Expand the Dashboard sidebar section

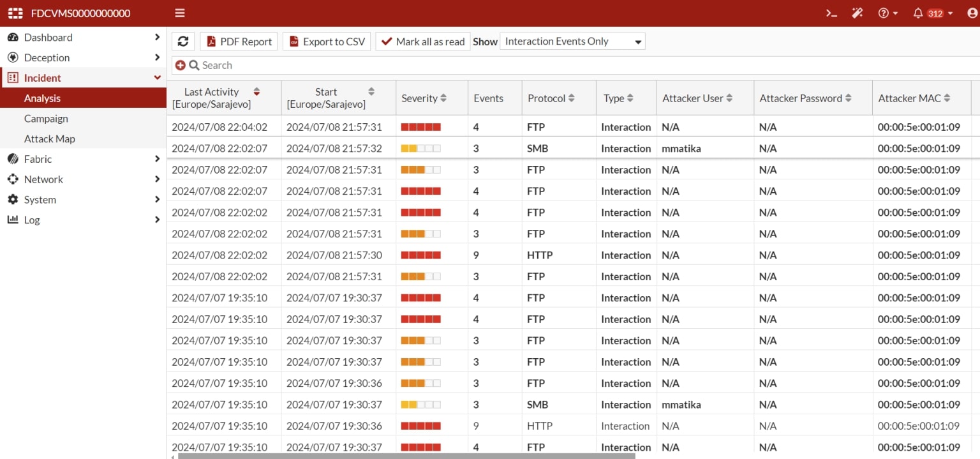(83, 37)
